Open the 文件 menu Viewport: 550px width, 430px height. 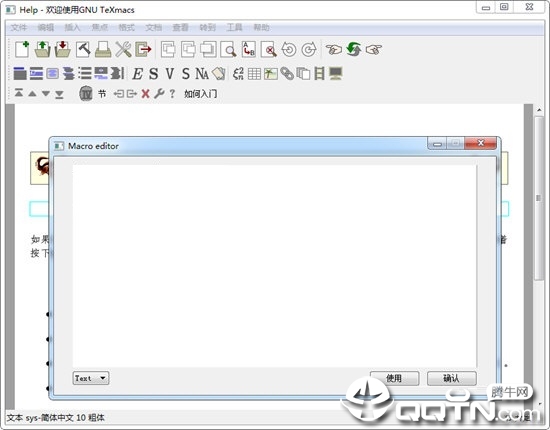(x=19, y=27)
